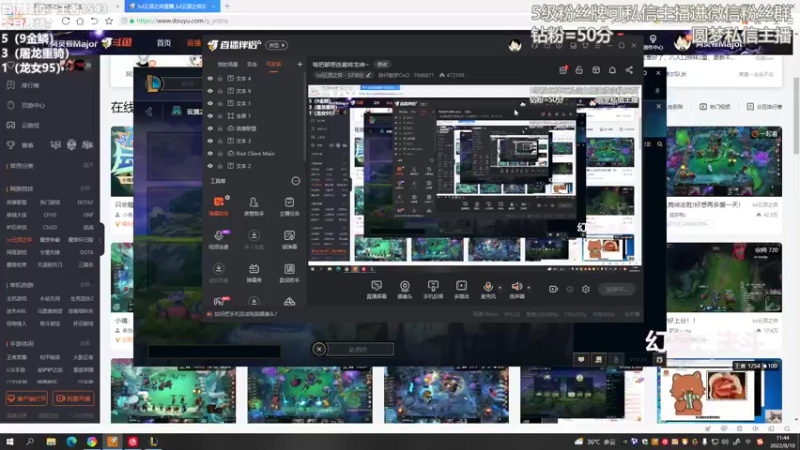Toggle visibility of 文本 9 layer
This screenshot has height=450, width=800.
click(x=210, y=91)
